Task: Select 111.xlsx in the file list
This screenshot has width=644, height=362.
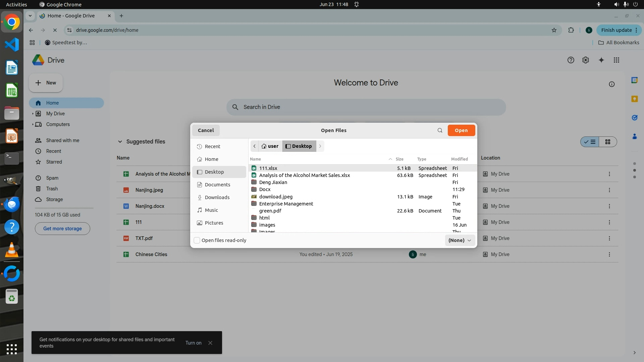Action: pyautogui.click(x=268, y=168)
